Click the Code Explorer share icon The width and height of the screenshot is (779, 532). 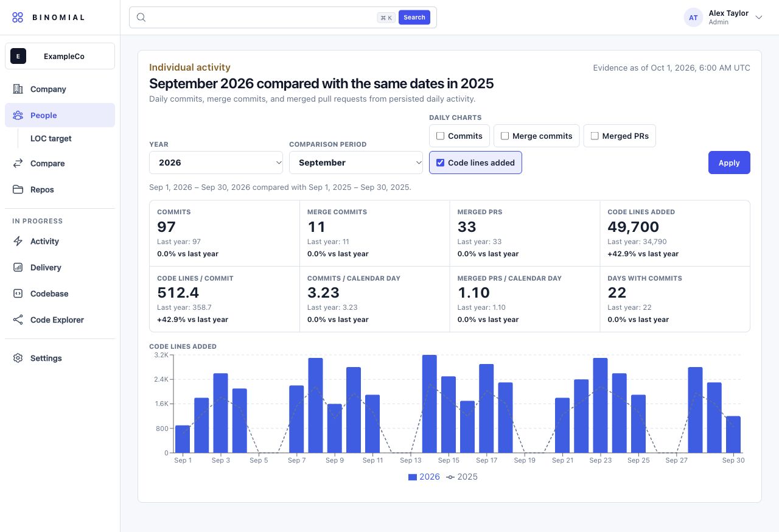[x=18, y=320]
